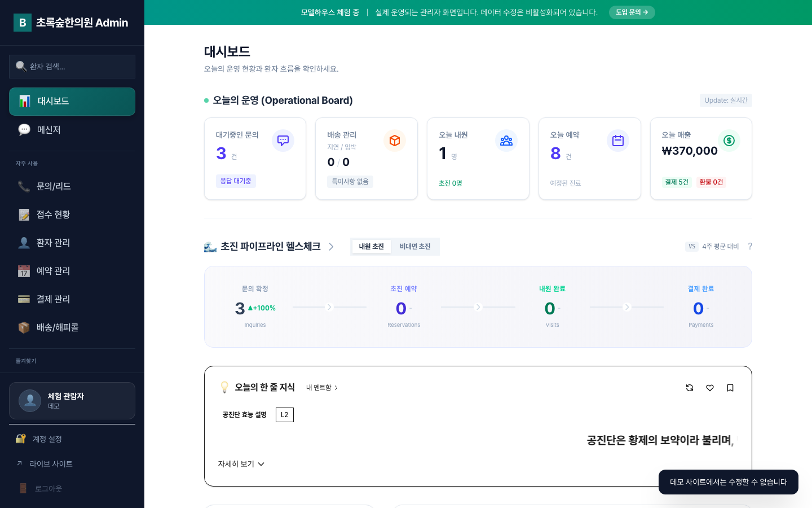
Task: Click the heart icon in 오늘의 한 줄 지식
Action: [x=710, y=388]
